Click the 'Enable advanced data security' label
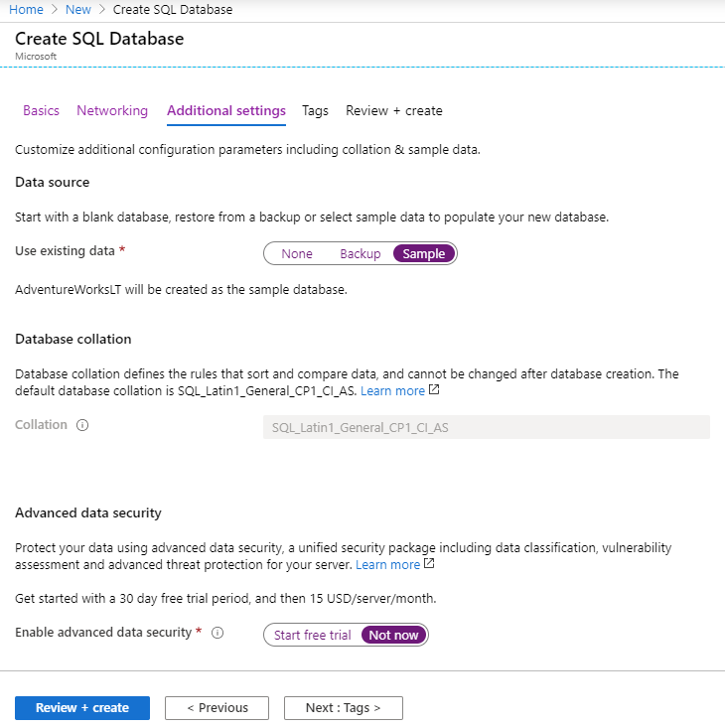The height and width of the screenshot is (728, 725). [103, 633]
